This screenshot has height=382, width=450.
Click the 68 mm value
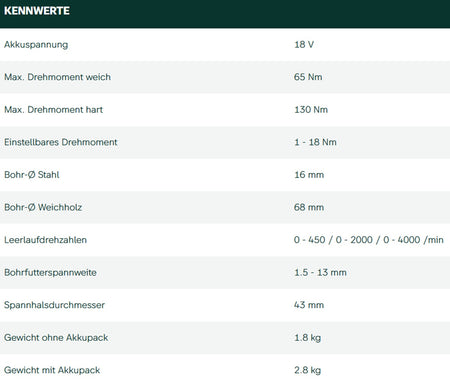point(309,207)
